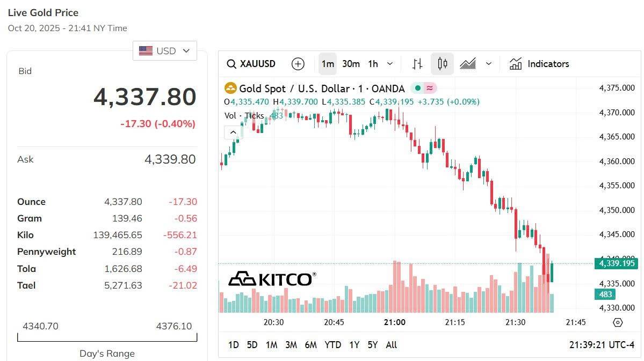Switch to the 30m interval tab
Screen dimensions: 644x361
click(x=351, y=64)
